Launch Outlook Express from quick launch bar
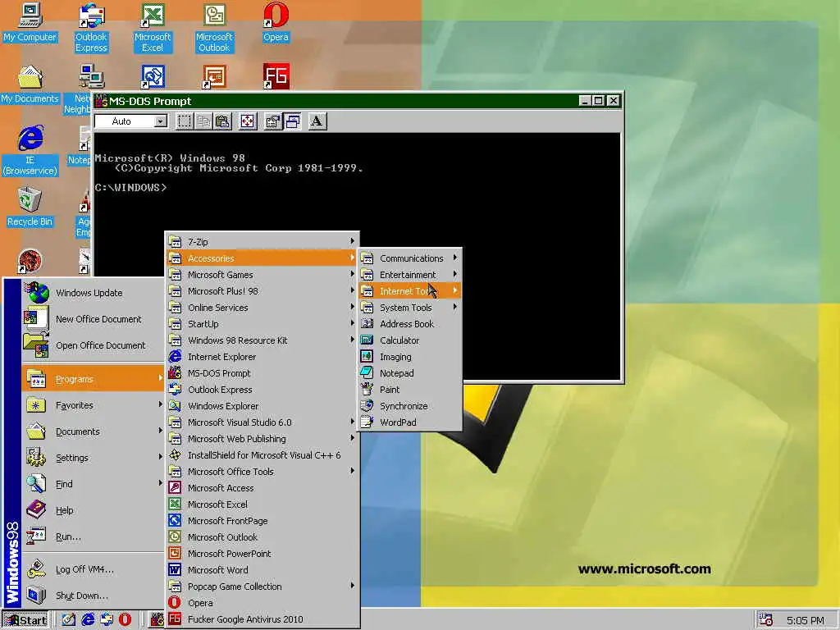Screen dimensions: 840x630 click(x=107, y=620)
